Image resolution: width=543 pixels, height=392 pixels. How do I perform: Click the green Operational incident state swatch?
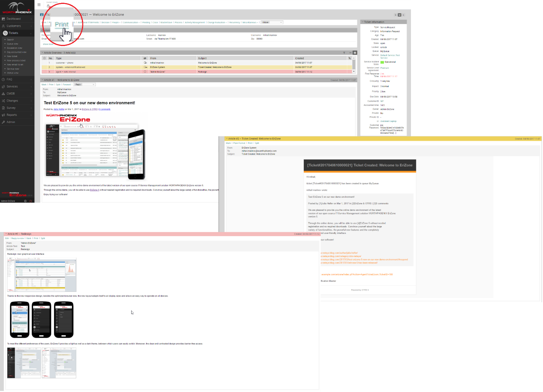coord(382,62)
